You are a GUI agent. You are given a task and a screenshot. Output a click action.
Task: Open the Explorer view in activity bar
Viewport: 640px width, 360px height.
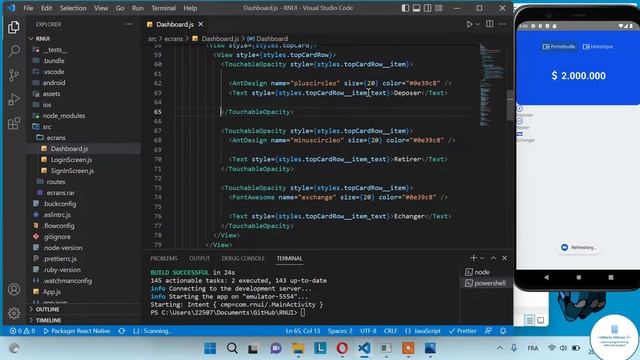point(14,27)
